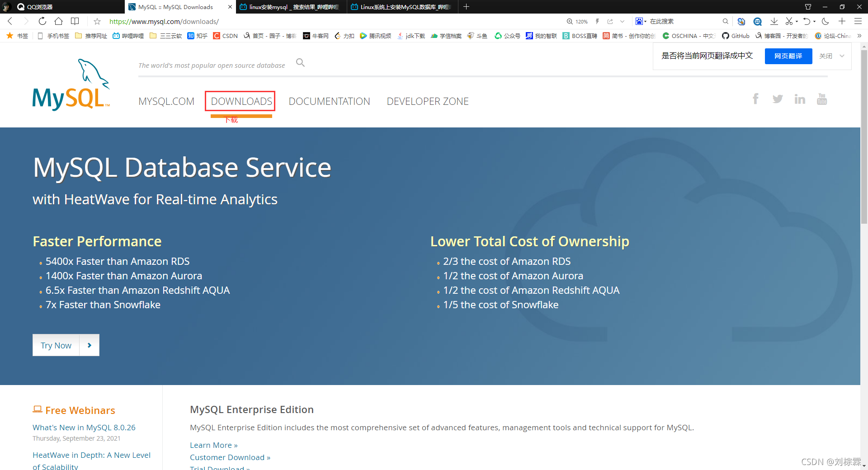Bookmark this page with the star icon
The width and height of the screenshot is (868, 470).
(x=97, y=21)
